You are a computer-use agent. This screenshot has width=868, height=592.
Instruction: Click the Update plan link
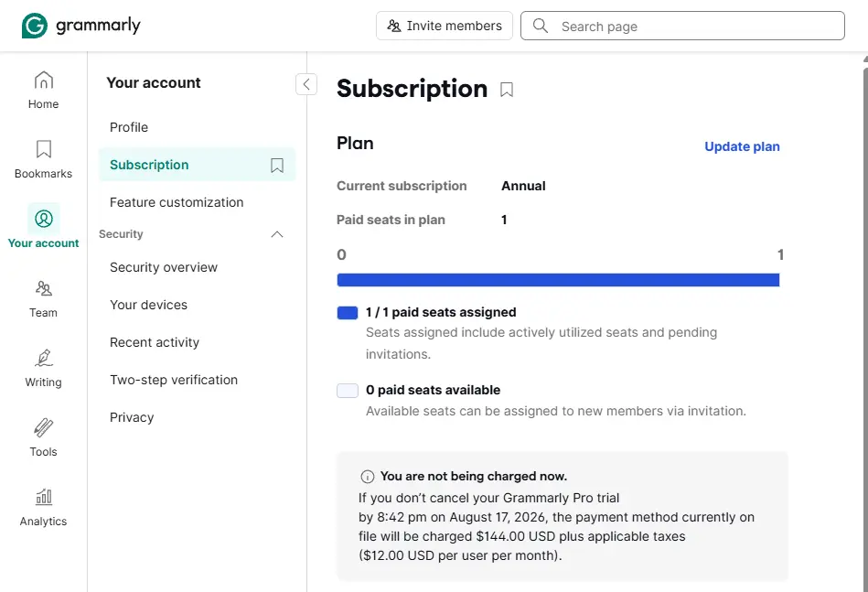point(742,146)
